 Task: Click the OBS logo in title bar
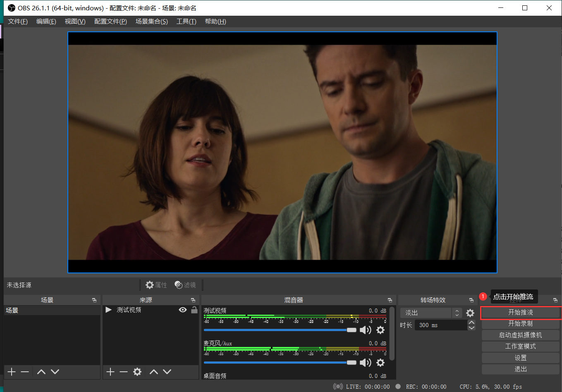(x=12, y=8)
